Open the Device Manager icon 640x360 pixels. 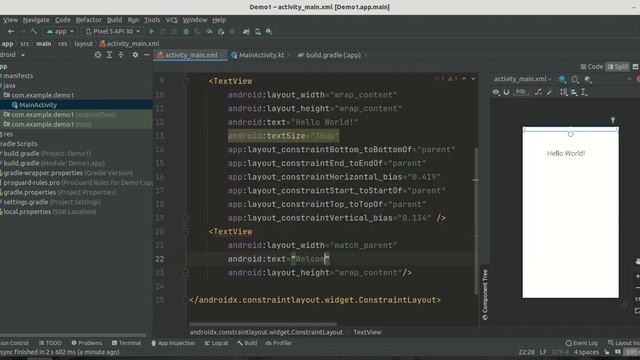pyautogui.click(x=258, y=31)
